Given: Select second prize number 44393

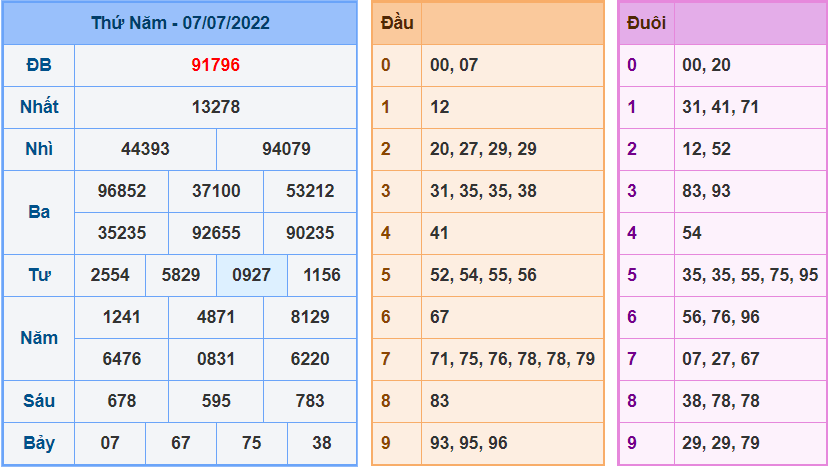Looking at the screenshot, I should coord(145,149).
